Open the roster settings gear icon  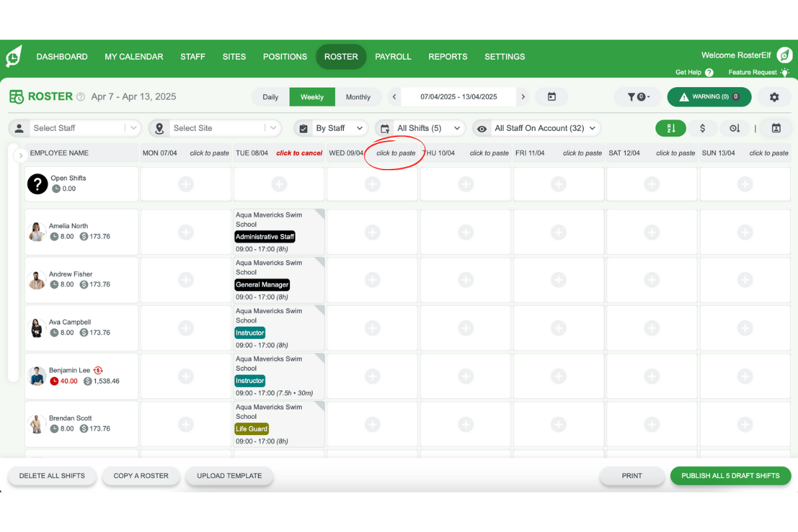coord(774,96)
